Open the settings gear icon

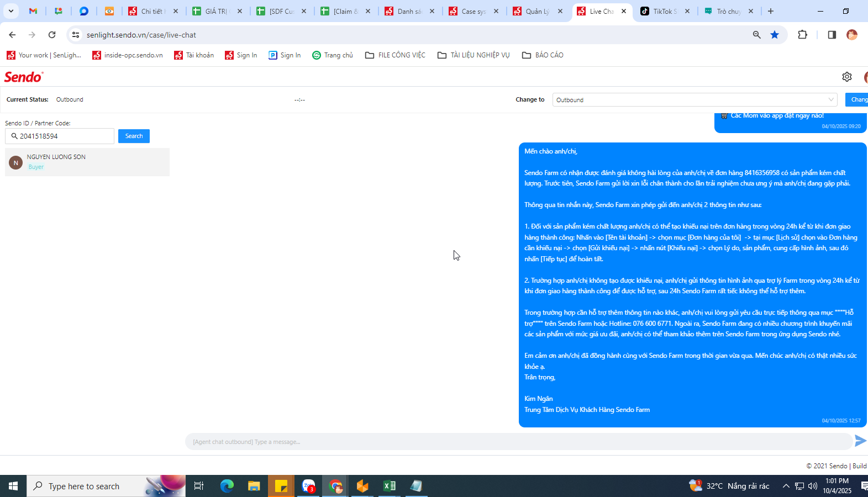(x=847, y=77)
